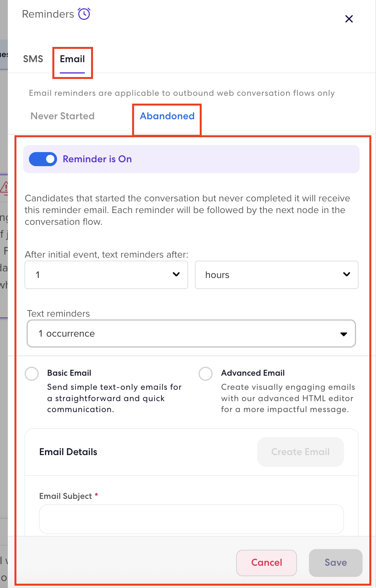Select the Advanced Email radio button
This screenshot has width=376, height=588.
pyautogui.click(x=206, y=373)
